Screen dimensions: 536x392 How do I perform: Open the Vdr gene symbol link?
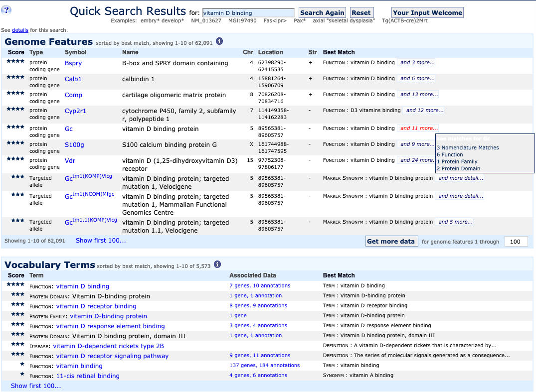coord(70,161)
